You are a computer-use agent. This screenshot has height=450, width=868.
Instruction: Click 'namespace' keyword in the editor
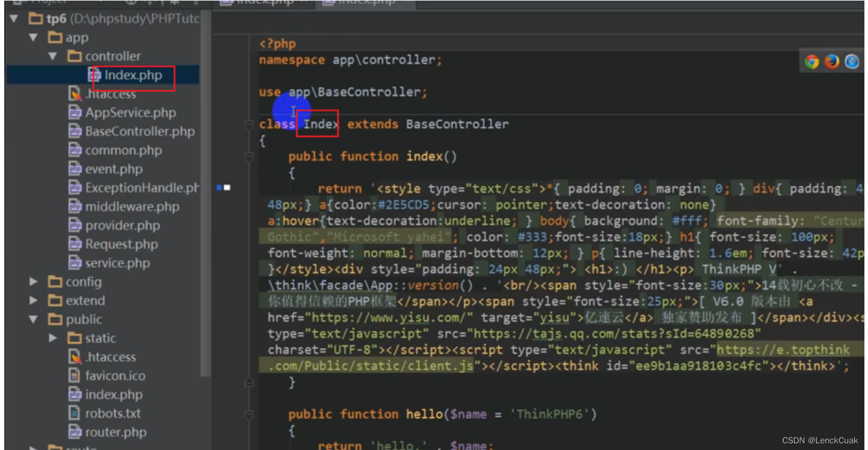pyautogui.click(x=292, y=60)
